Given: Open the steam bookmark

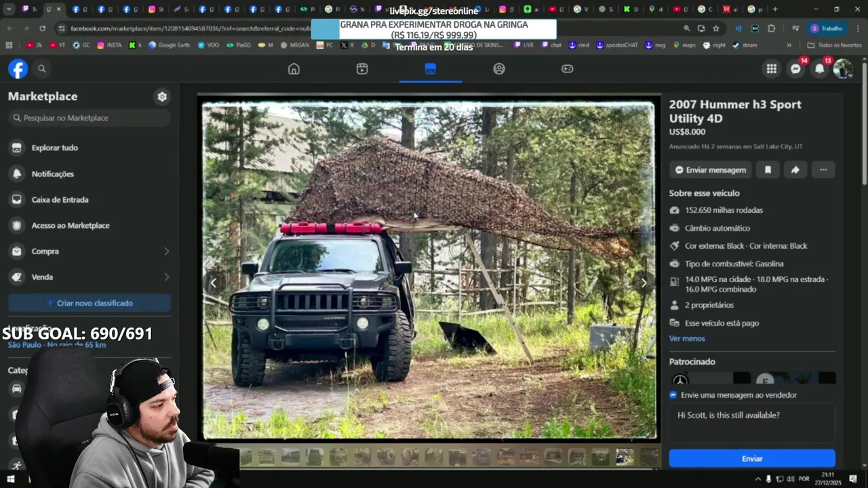Looking at the screenshot, I should 745,45.
